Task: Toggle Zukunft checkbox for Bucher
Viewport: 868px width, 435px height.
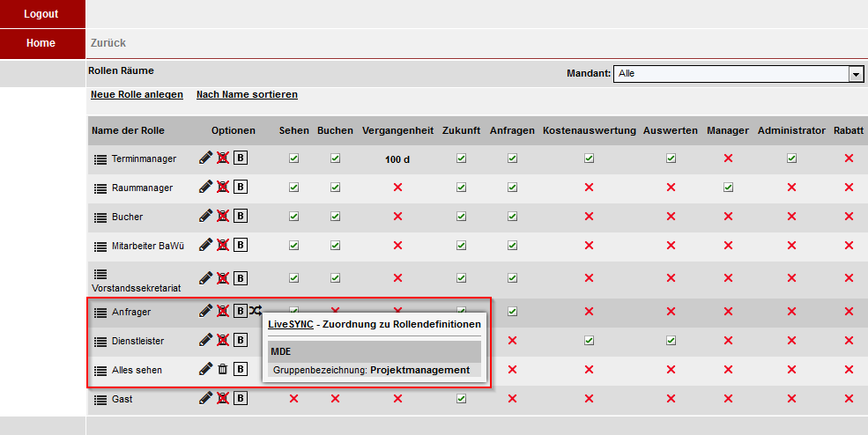Action: (x=461, y=216)
